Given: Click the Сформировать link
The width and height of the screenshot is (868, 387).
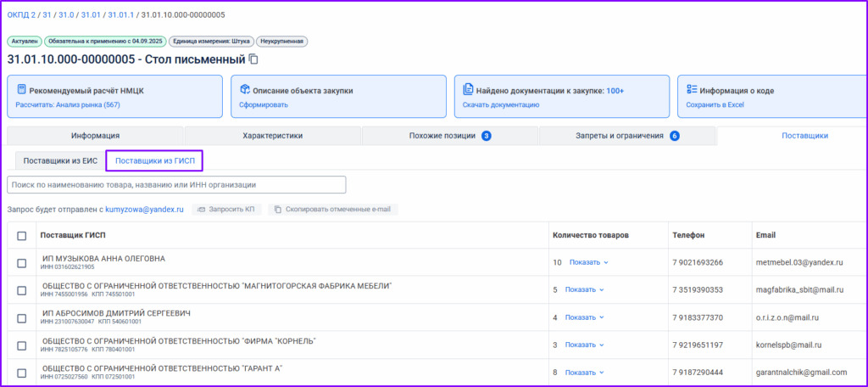Looking at the screenshot, I should click(x=264, y=104).
